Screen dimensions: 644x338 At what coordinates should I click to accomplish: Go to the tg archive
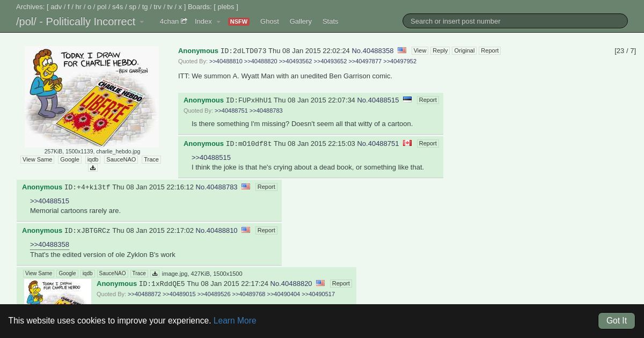point(145,7)
